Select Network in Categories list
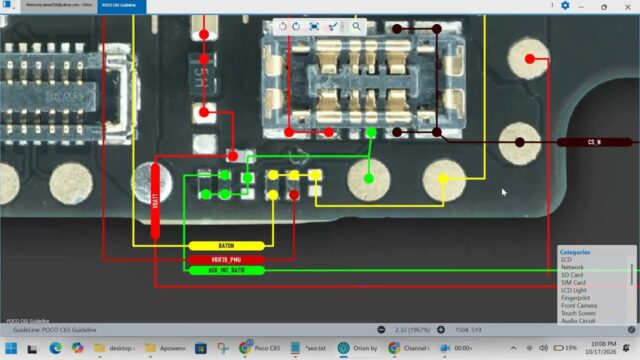Screen dimensions: 640x360 click(x=572, y=267)
